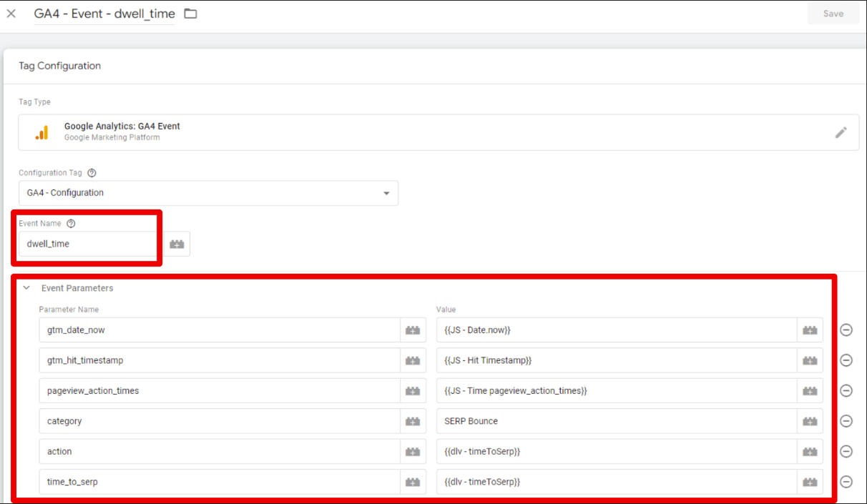The image size is (867, 504).
Task: Insert variable for SERP Bounce value
Action: click(x=810, y=421)
